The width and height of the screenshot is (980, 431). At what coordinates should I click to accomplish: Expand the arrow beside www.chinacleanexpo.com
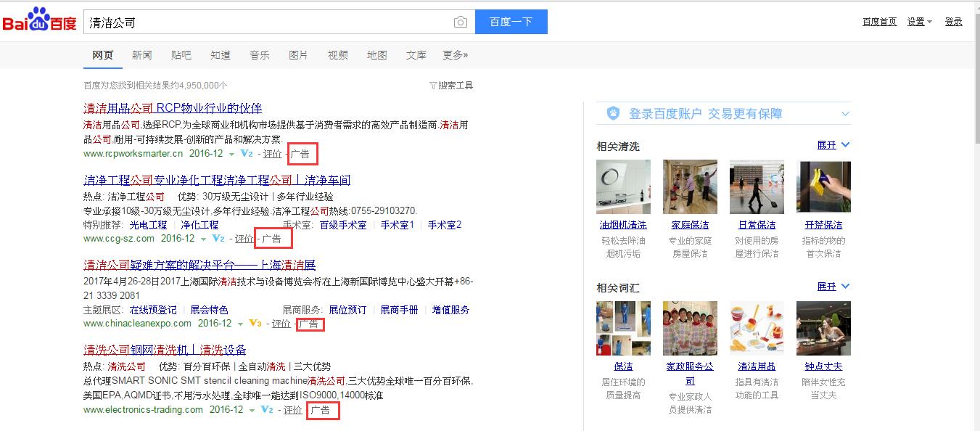click(x=241, y=324)
